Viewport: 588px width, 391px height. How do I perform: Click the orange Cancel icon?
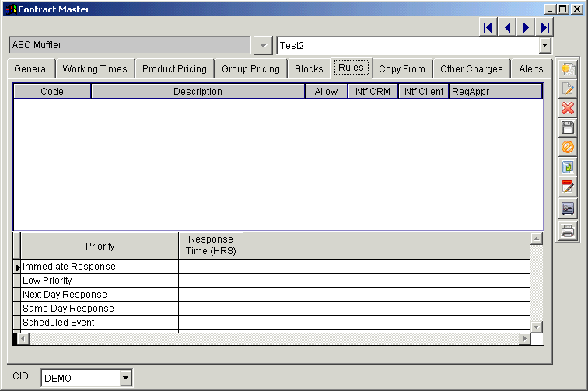(568, 147)
